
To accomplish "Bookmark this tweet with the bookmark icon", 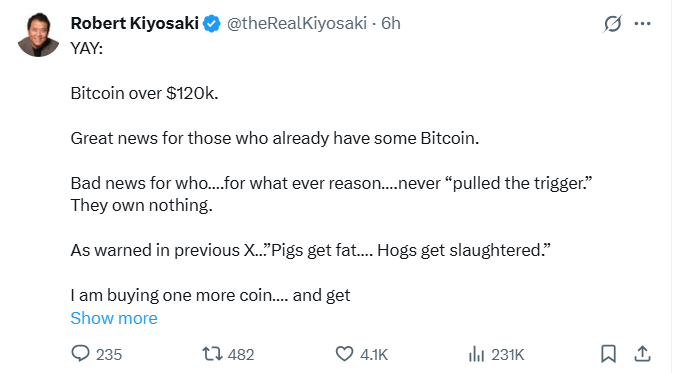I will pyautogui.click(x=608, y=354).
